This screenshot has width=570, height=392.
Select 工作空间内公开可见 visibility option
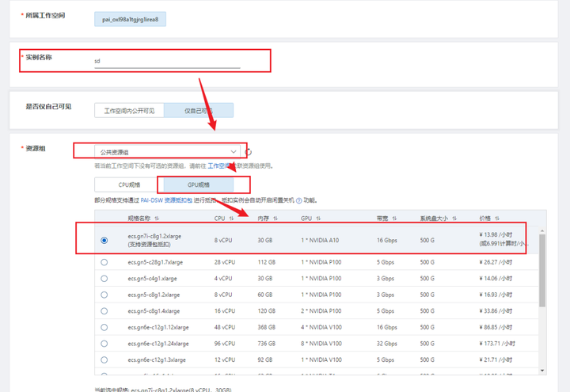pos(129,111)
